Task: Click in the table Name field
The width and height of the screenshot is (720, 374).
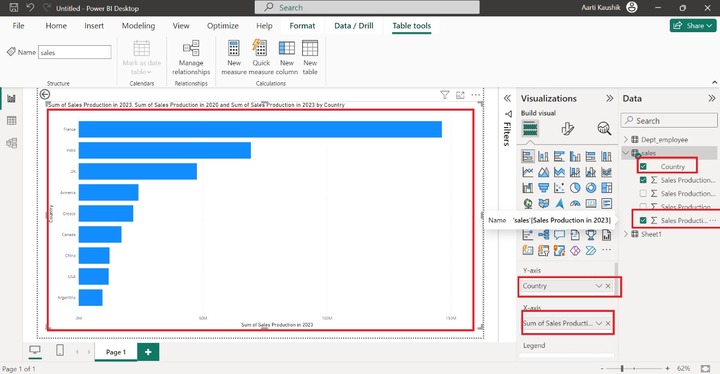Action: tap(75, 52)
